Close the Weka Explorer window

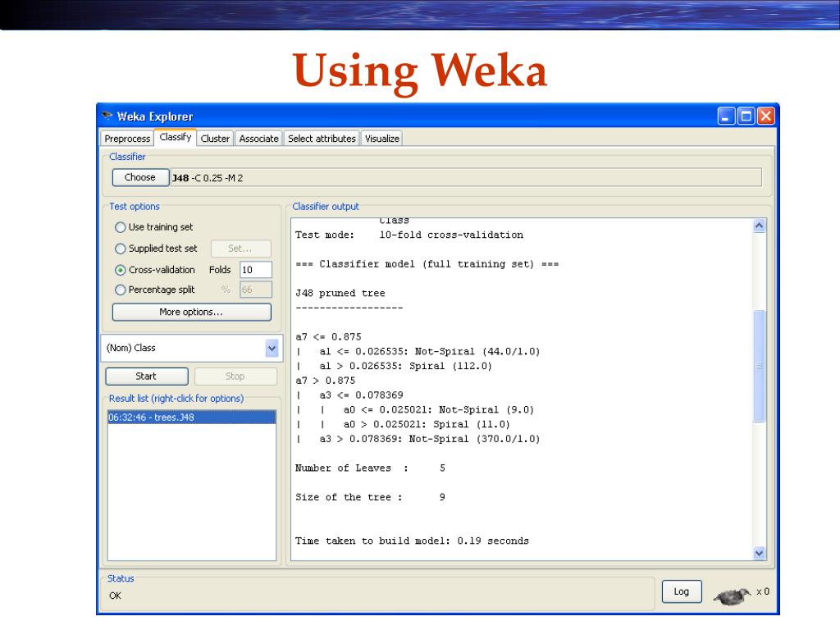(766, 116)
